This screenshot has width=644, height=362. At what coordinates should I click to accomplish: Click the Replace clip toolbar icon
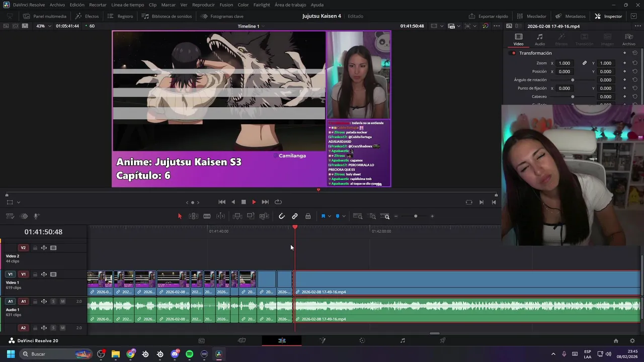point(264,216)
